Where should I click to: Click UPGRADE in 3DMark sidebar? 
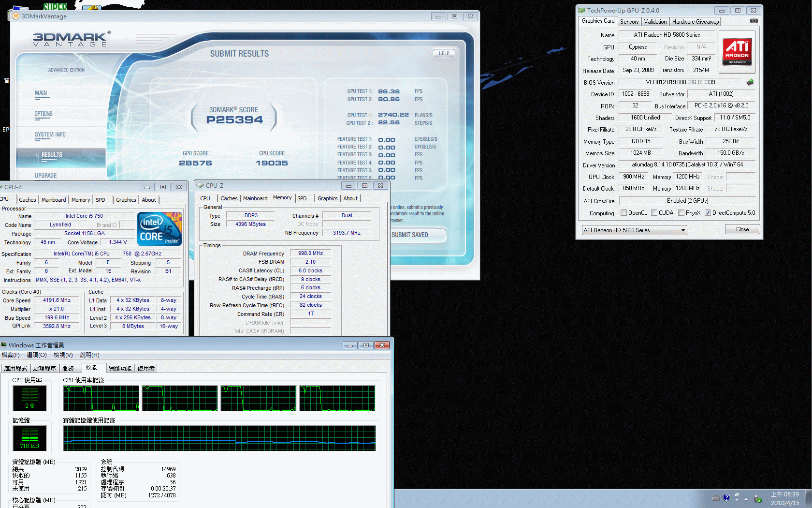45,176
